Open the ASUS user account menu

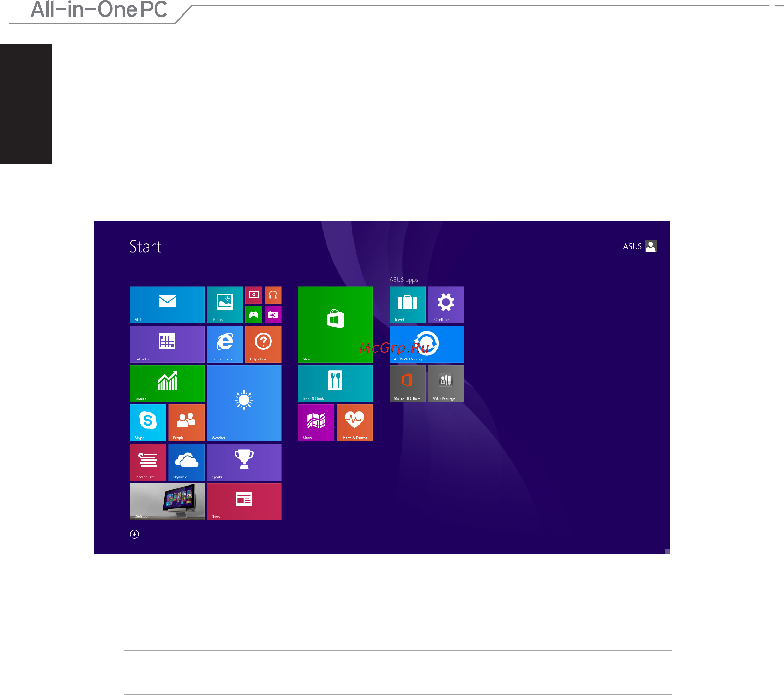click(639, 246)
